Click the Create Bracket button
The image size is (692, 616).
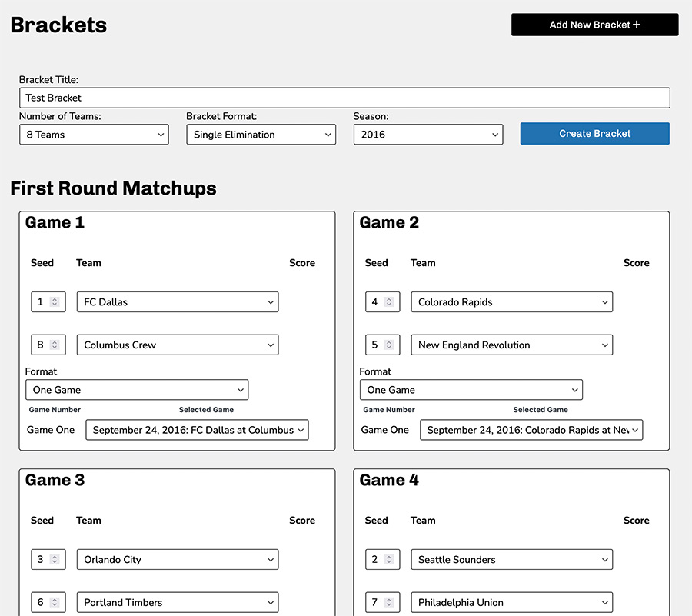pos(594,134)
